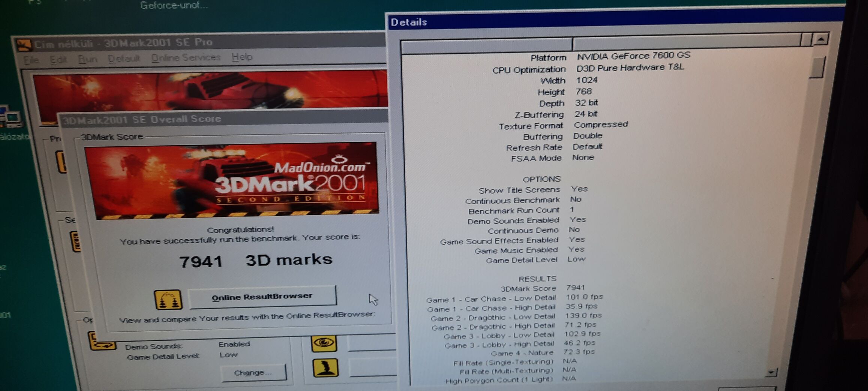The width and height of the screenshot is (868, 391).
Task: Click the Car Chase Low Detail 101.0 fps row
Action: pos(514,298)
